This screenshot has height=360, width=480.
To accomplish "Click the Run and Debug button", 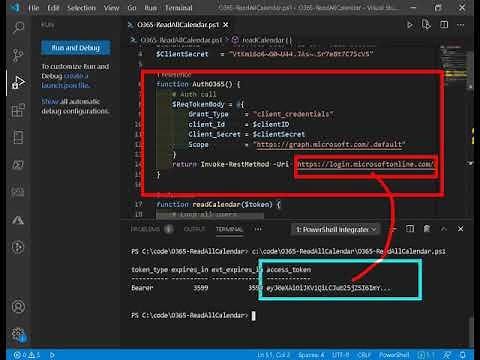I will point(76,48).
